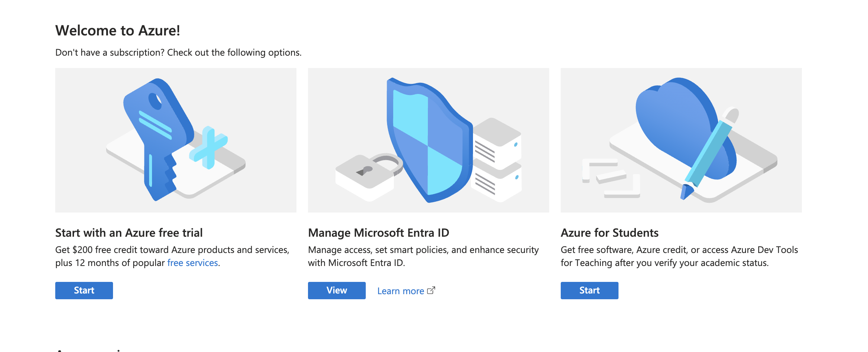Click the 'Welcome to Azure!' title
This screenshot has height=352, width=868.
[x=118, y=30]
